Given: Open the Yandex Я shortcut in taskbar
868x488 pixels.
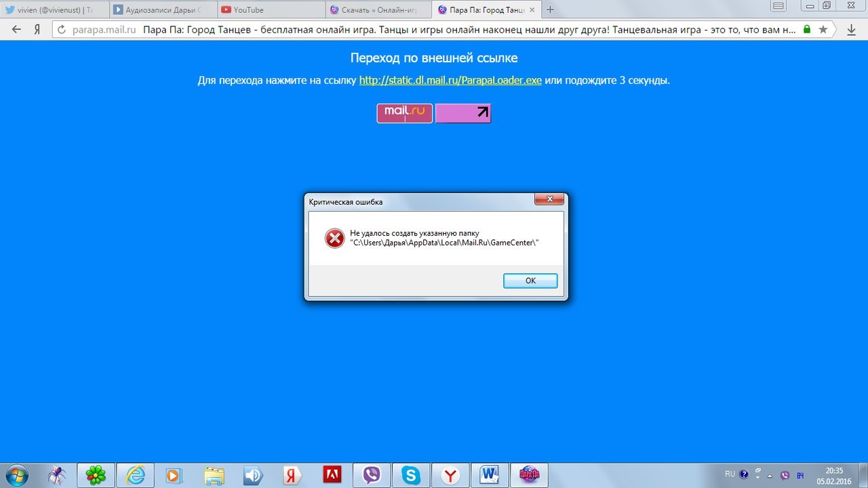Looking at the screenshot, I should click(x=293, y=475).
